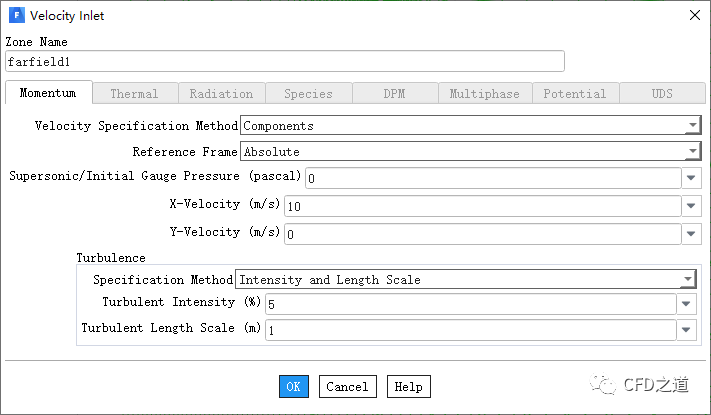Expand Supersonic/Initial Gauge Pressure options arrow
Screen dimensions: 711x415
tap(691, 178)
